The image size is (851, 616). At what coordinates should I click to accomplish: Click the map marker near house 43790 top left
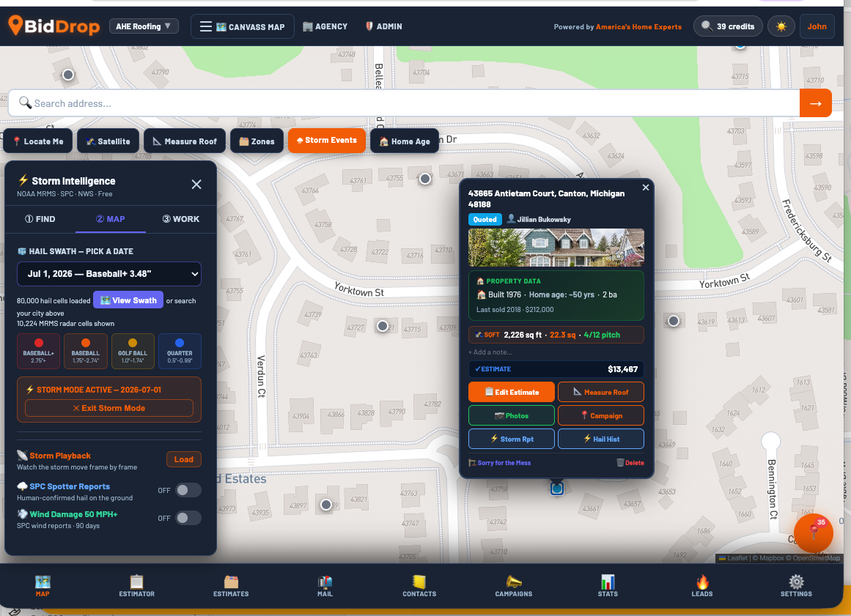coord(68,75)
